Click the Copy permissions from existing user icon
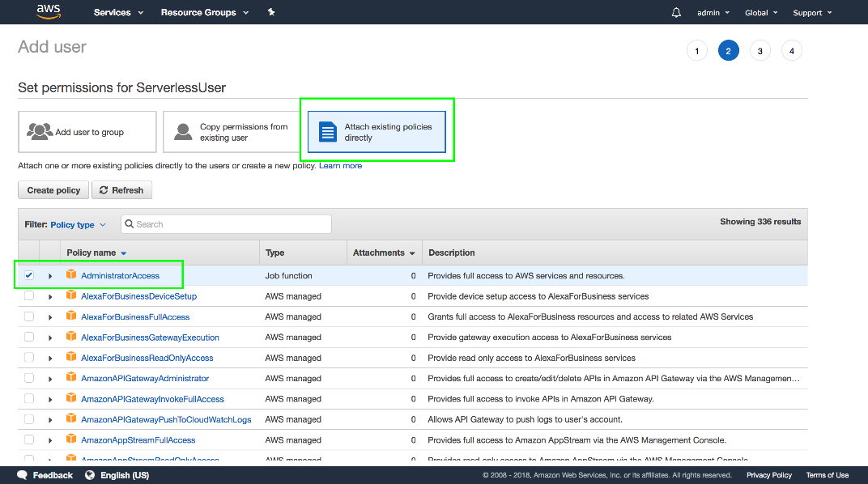Screen dimensions: 868x484 click(x=185, y=132)
